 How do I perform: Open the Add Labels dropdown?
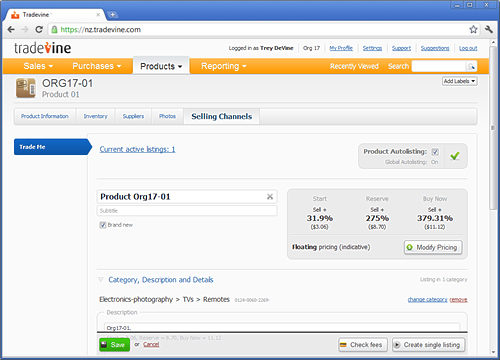(x=460, y=81)
